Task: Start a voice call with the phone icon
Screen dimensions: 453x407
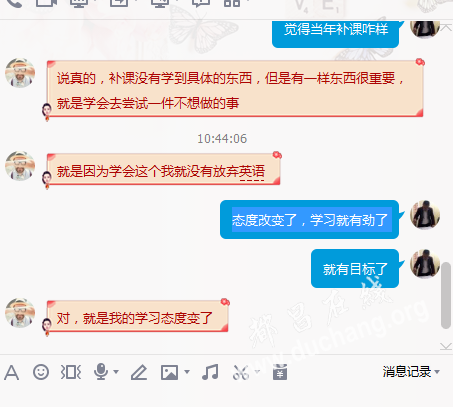Action: point(14,3)
